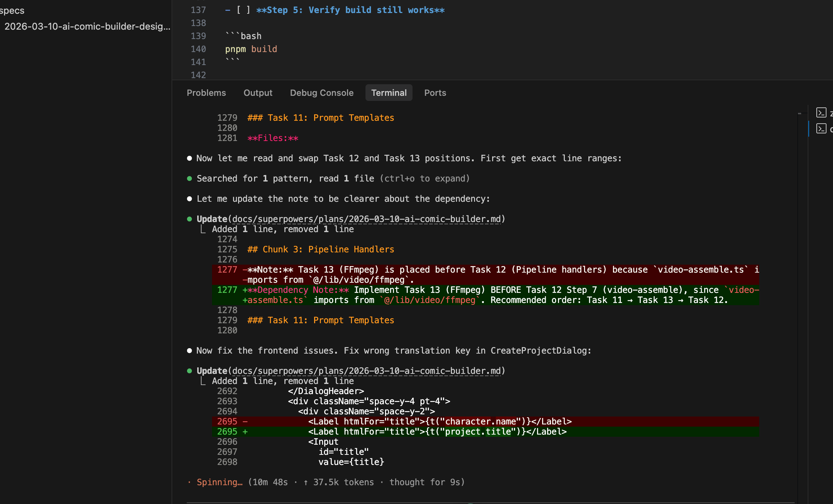Image resolution: width=833 pixels, height=504 pixels.
Task: Click the added project.title diff line
Action: [x=437, y=431]
